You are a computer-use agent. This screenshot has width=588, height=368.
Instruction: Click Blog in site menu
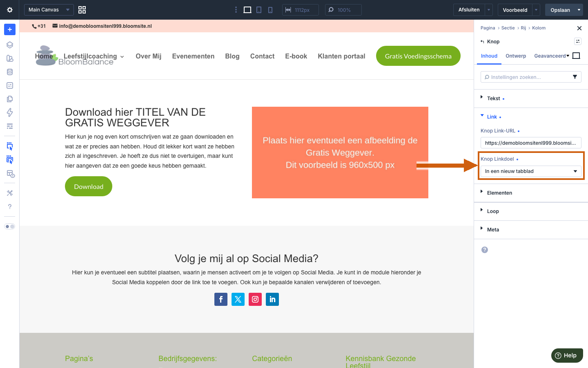click(232, 56)
